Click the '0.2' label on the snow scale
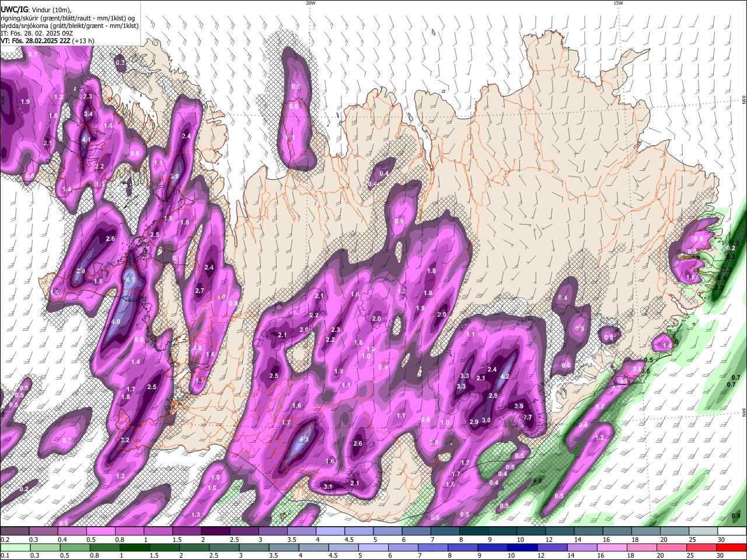Screen dimensions: 747x560 5,540
